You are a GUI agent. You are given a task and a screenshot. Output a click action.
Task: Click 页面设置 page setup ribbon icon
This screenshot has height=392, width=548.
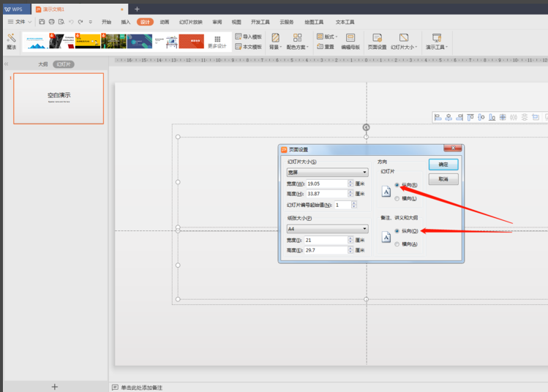click(377, 41)
